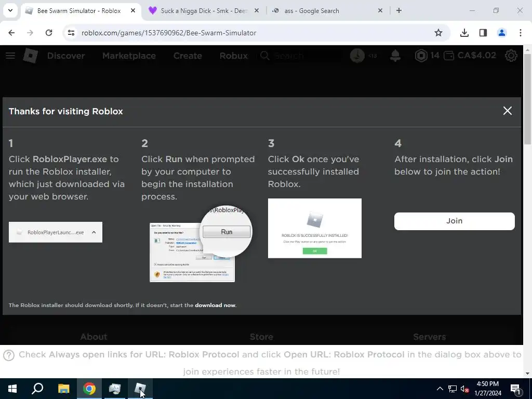Go back to previous page
The image size is (532, 399).
(11, 33)
